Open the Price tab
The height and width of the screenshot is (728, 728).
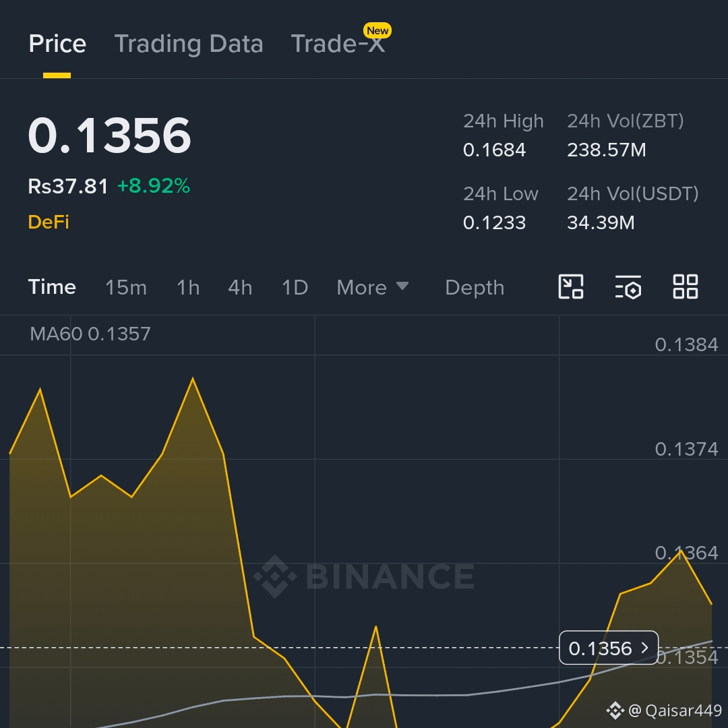click(57, 44)
